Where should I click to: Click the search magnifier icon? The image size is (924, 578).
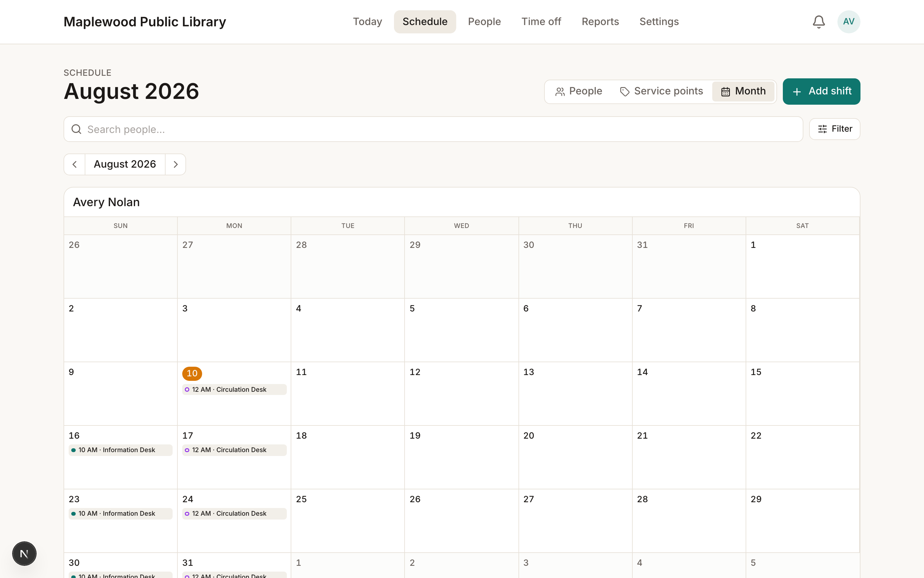[76, 129]
